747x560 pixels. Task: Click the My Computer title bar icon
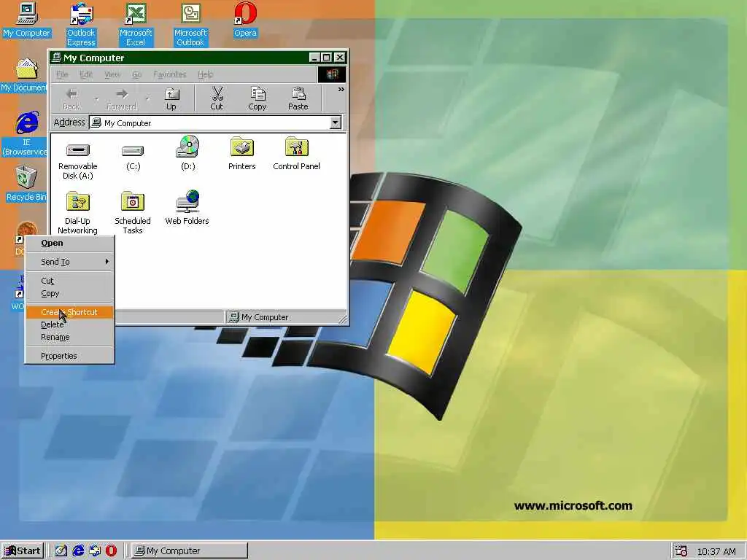(x=57, y=58)
